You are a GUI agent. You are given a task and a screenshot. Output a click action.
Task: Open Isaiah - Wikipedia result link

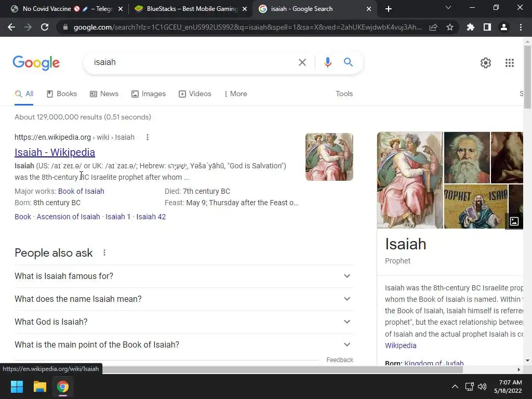(55, 152)
